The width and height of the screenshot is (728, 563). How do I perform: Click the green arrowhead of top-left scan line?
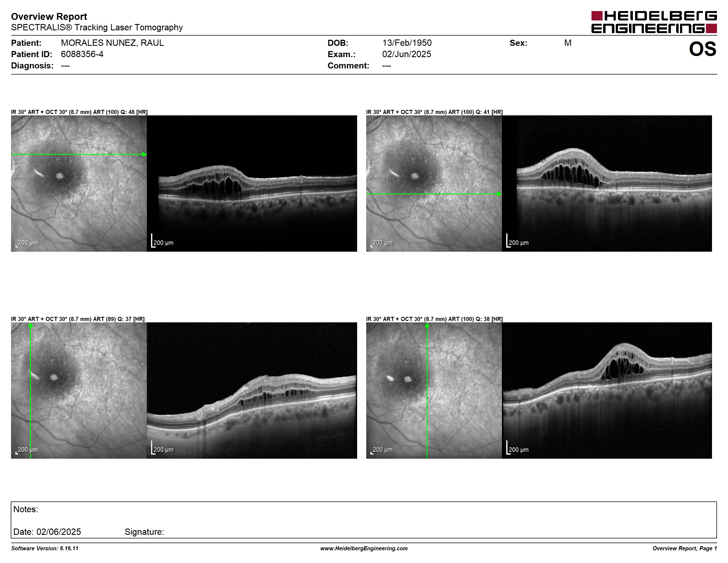tap(144, 155)
